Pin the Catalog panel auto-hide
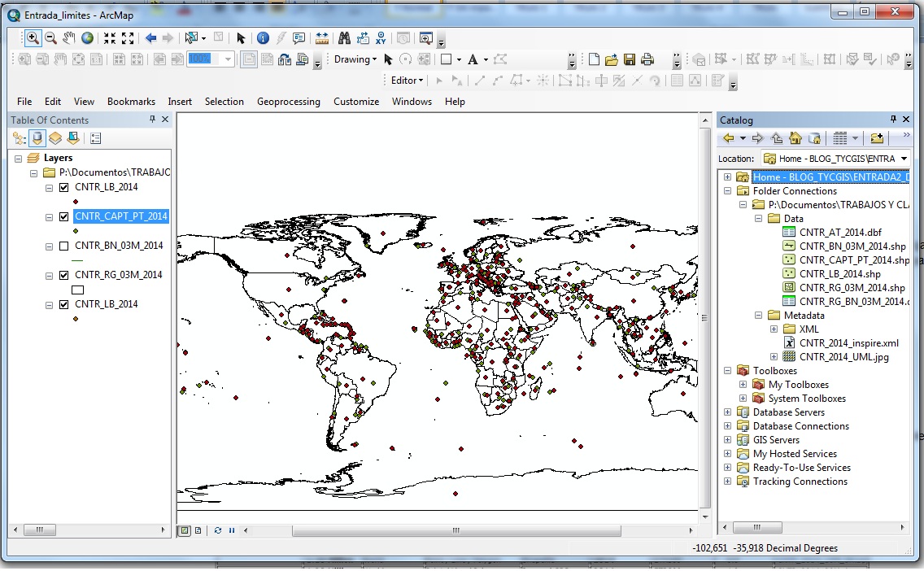This screenshot has height=571, width=924. pyautogui.click(x=893, y=119)
